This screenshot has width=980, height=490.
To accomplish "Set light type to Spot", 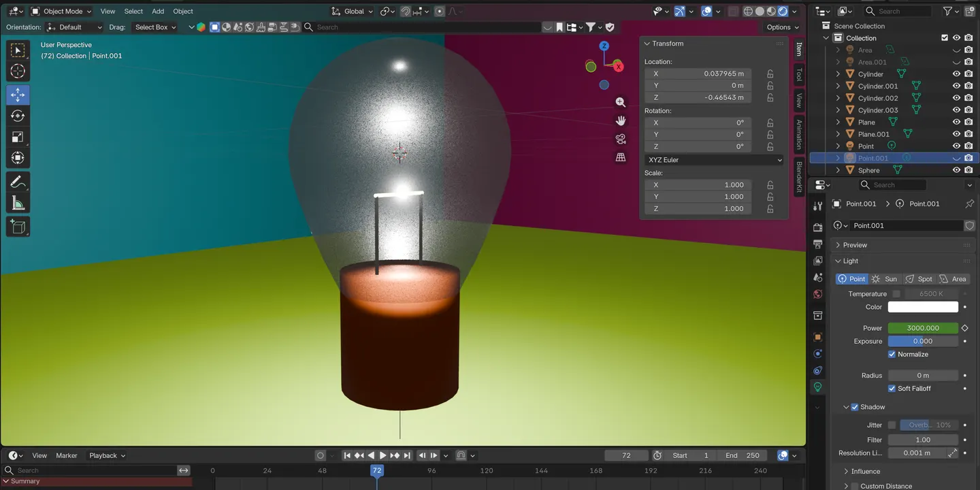I will click(x=919, y=279).
